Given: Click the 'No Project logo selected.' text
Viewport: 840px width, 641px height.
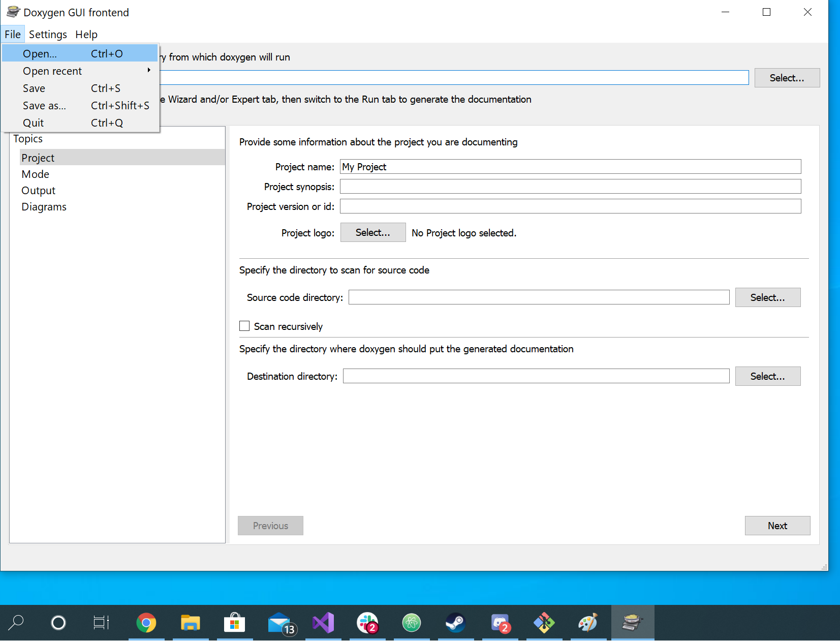Looking at the screenshot, I should pyautogui.click(x=464, y=233).
